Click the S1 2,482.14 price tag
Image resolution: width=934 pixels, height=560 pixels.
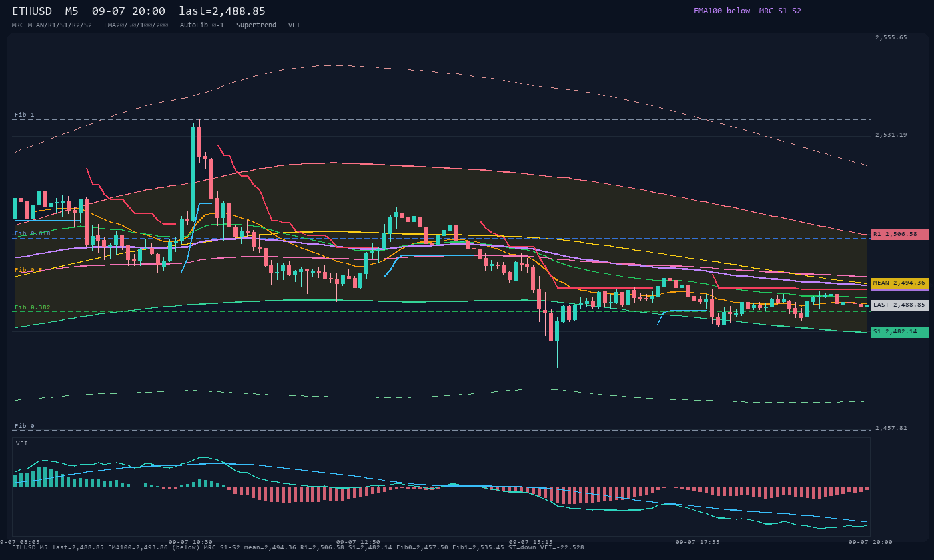900,332
